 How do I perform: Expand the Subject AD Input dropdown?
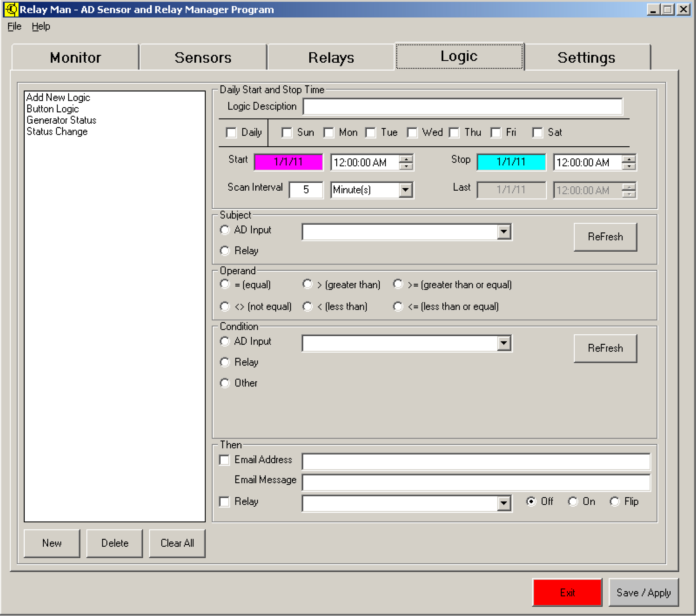(x=504, y=232)
